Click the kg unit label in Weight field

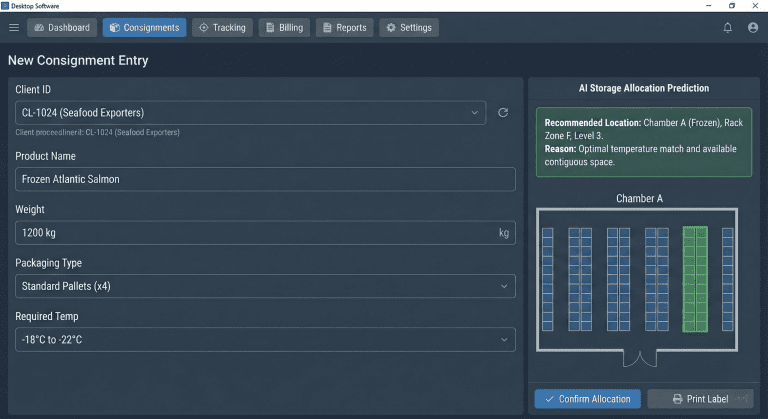504,233
